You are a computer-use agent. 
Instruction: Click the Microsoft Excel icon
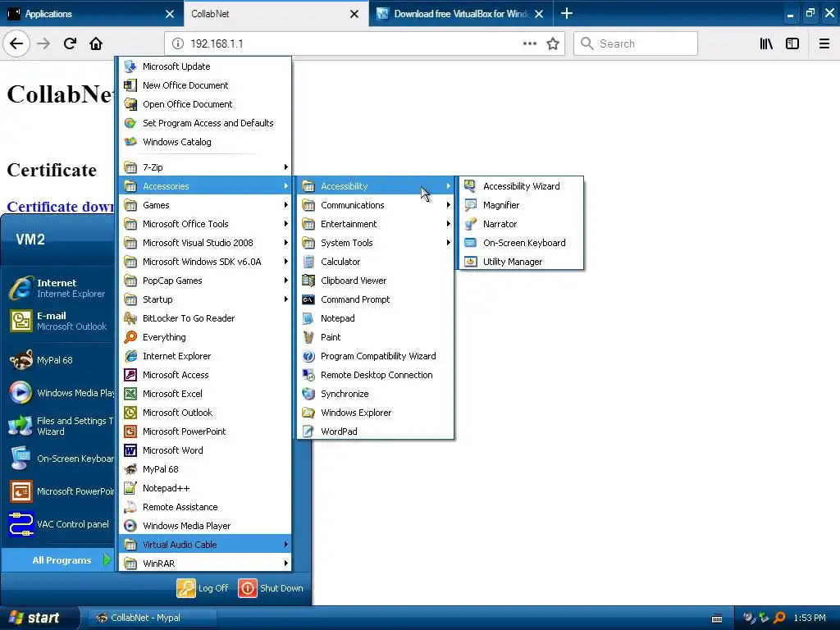click(130, 394)
